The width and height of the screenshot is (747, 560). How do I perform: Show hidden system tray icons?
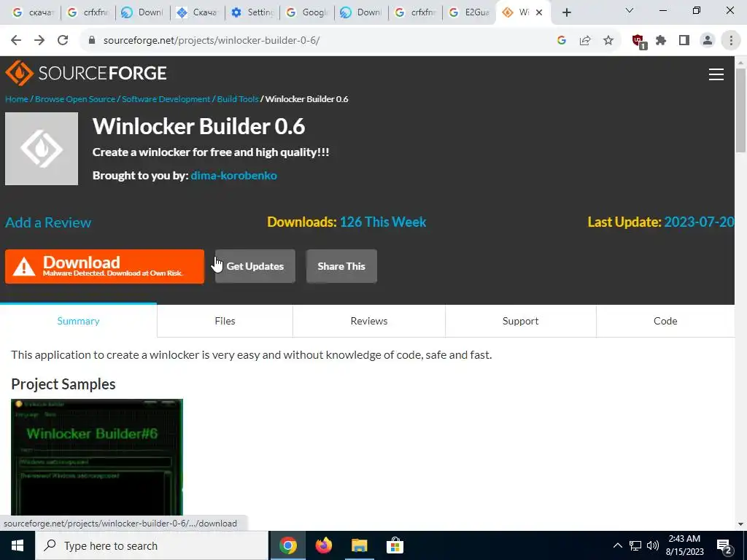pyautogui.click(x=617, y=545)
